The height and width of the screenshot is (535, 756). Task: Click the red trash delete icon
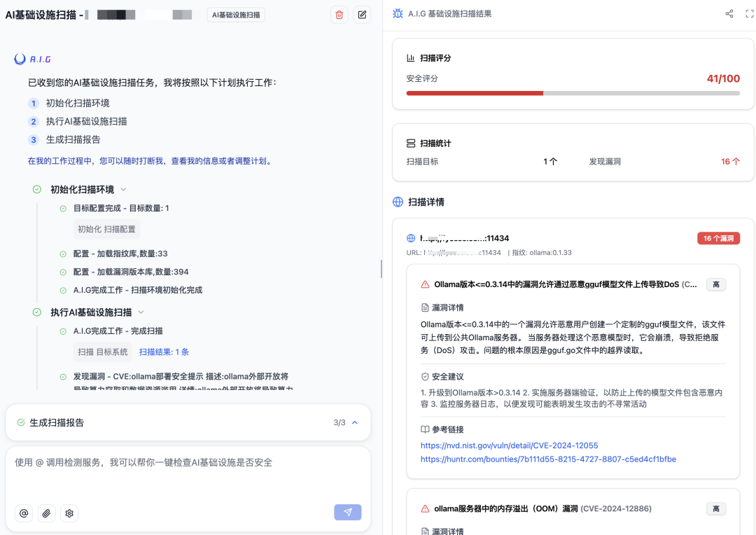[339, 15]
